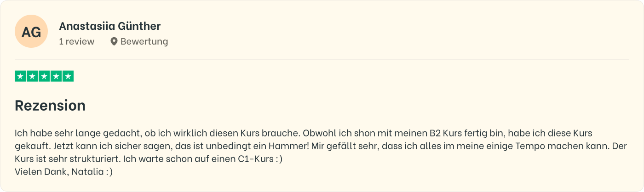Click the AG avatar circle

tap(31, 31)
